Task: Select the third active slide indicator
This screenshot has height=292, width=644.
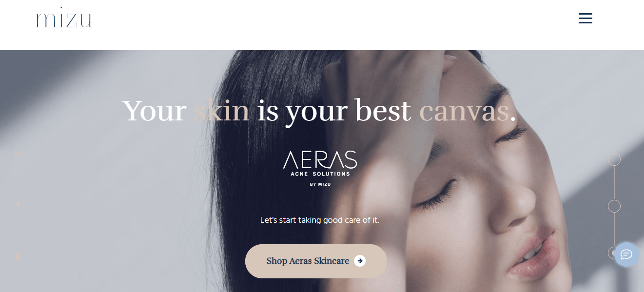Action: 613,253
